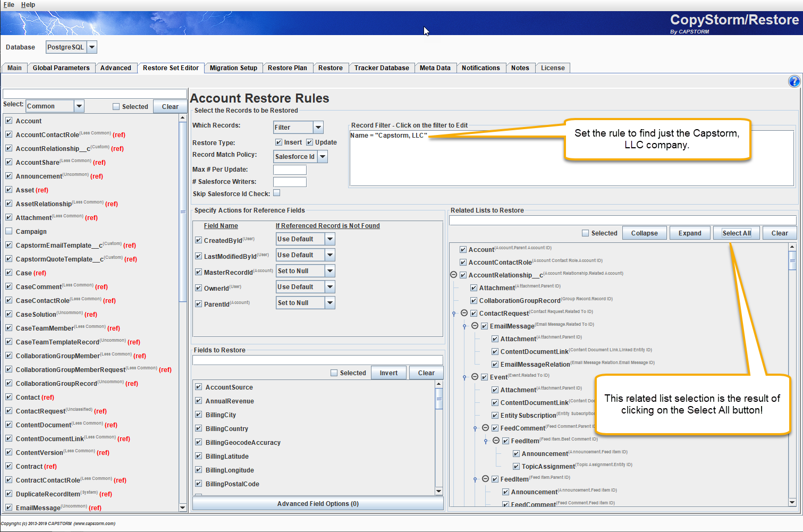Click the Fields to Restore search field
Viewport: 803px width, 532px height.
coord(318,360)
